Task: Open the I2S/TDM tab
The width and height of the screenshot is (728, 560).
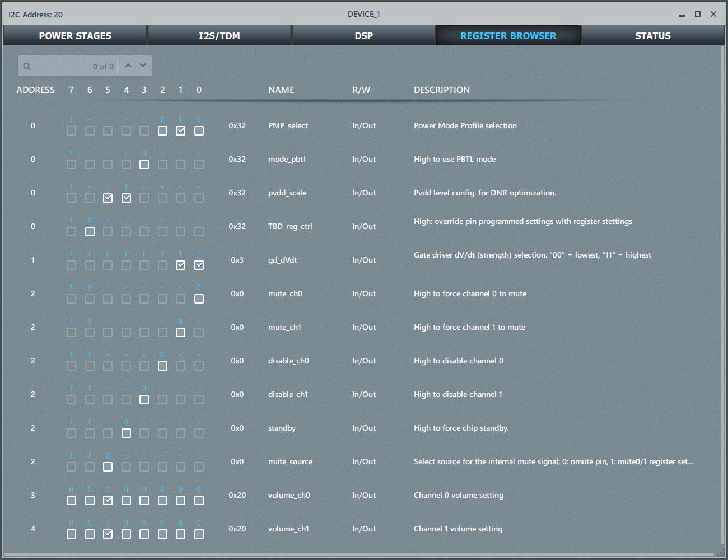Action: click(x=220, y=36)
